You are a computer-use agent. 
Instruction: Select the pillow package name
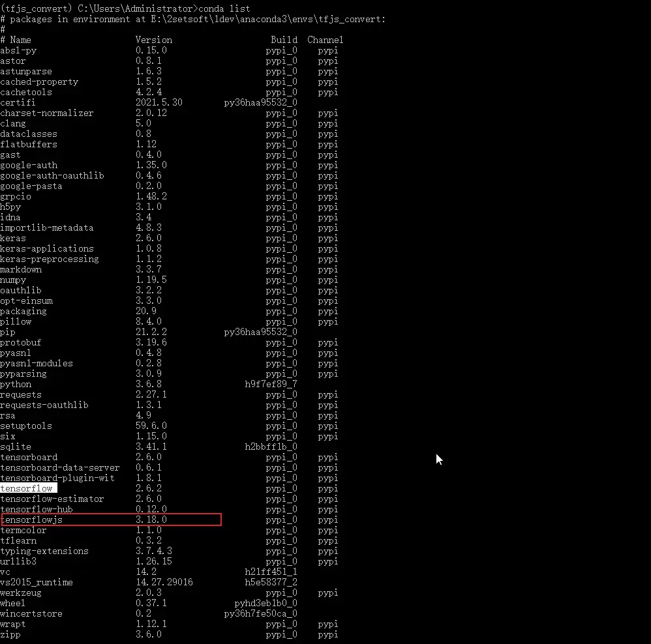tap(16, 321)
